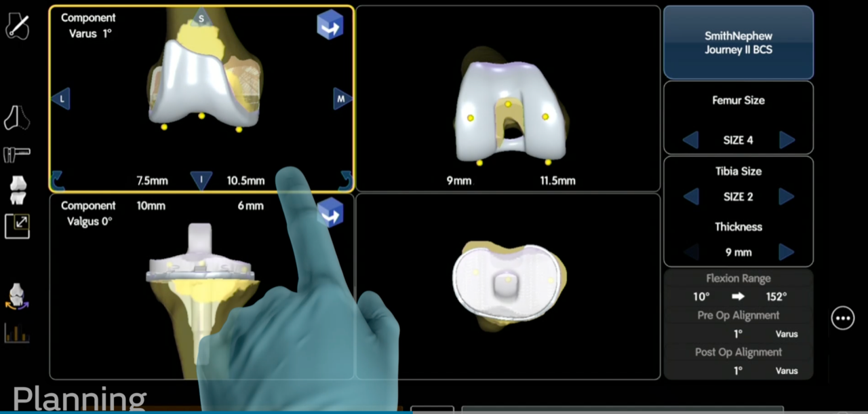Open the knee rotation range icon
The image size is (868, 414).
(17, 297)
